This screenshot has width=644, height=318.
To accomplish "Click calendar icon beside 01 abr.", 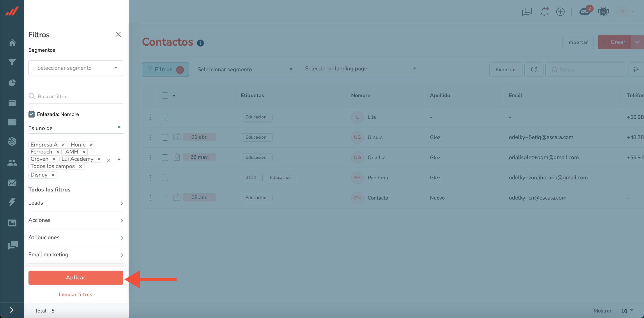I will click(177, 137).
